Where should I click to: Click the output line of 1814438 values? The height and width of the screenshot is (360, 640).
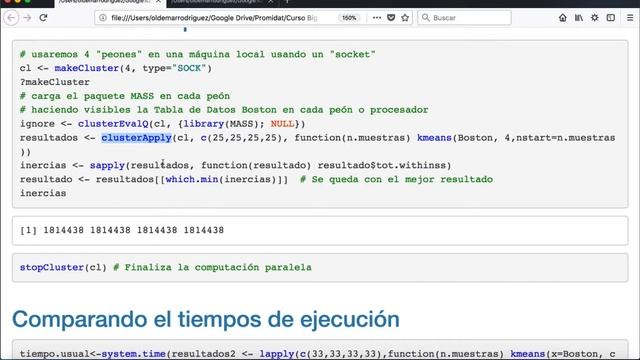click(122, 230)
